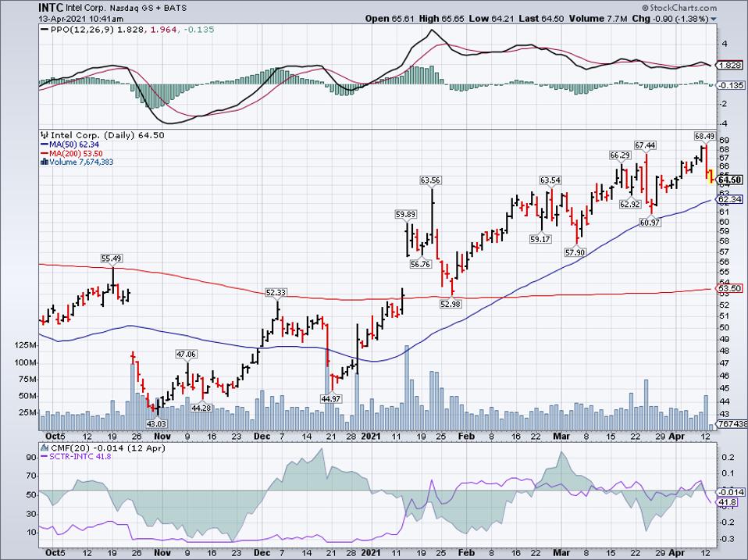The height and width of the screenshot is (560, 748).
Task: Click the 52.33 peak price annotation
Action: pyautogui.click(x=276, y=292)
